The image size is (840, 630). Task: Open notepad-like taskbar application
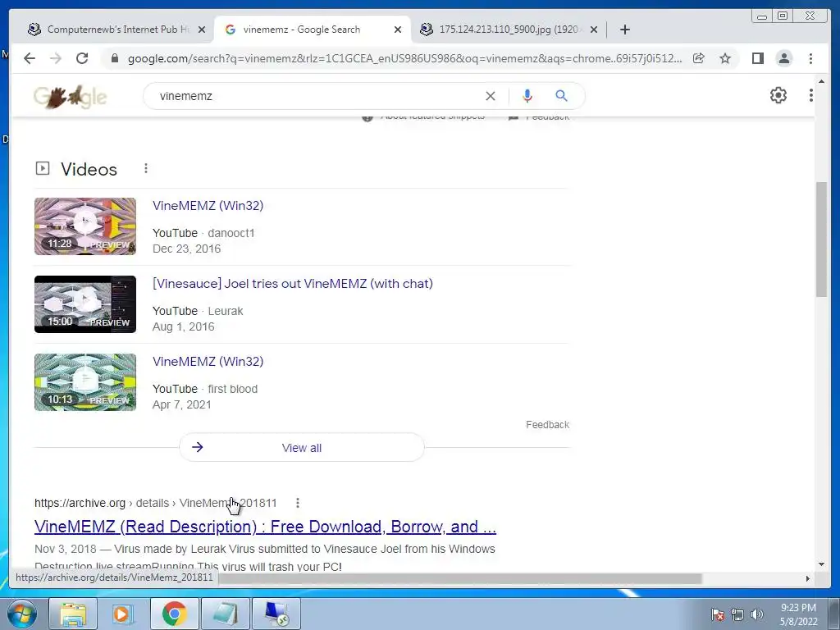point(225,614)
